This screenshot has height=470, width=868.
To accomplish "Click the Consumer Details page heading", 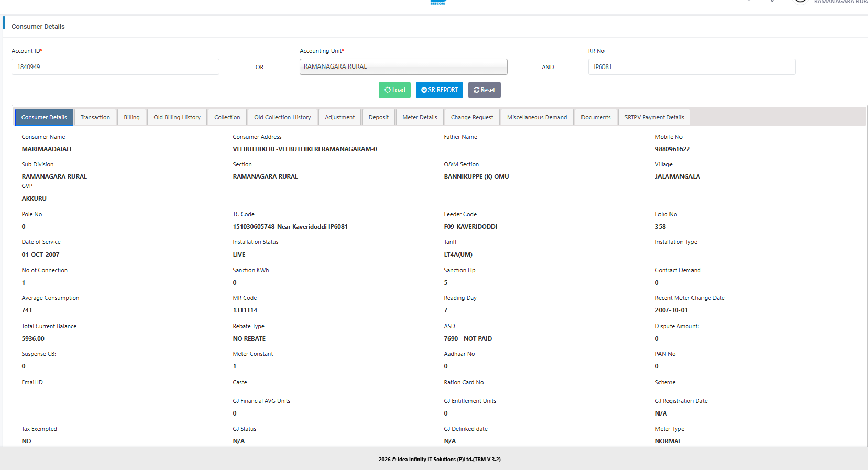I will [x=38, y=27].
